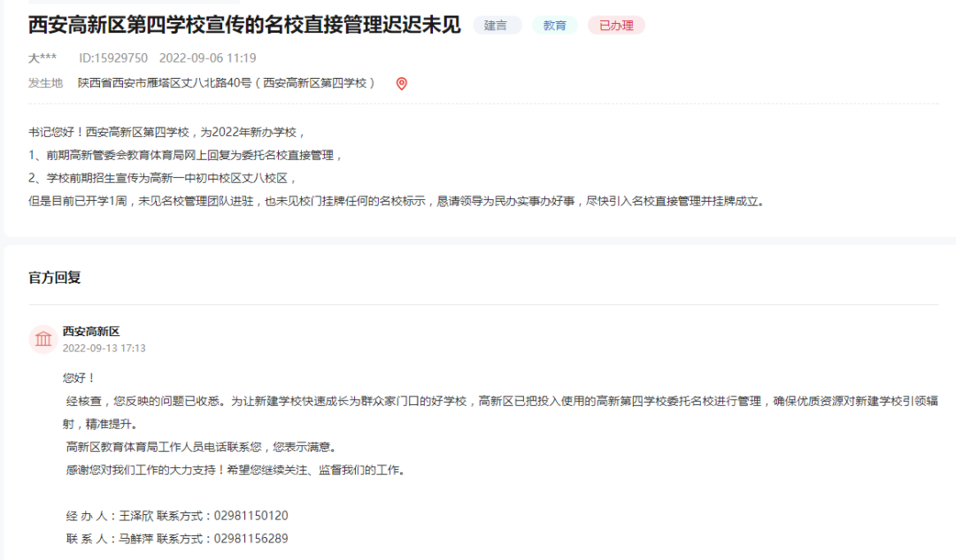Click the 联系人 马鲜萍 contact line
This screenshot has height=560, width=956.
(x=177, y=539)
